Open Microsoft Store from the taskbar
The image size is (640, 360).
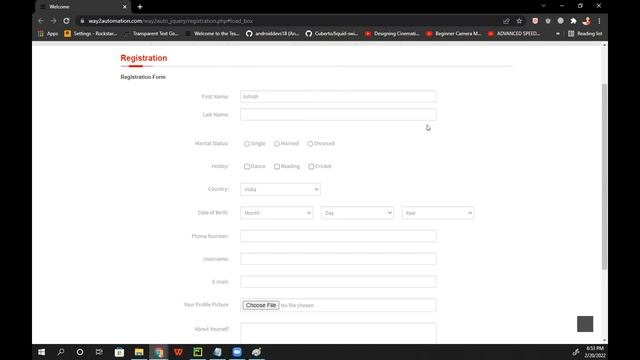[119, 352]
